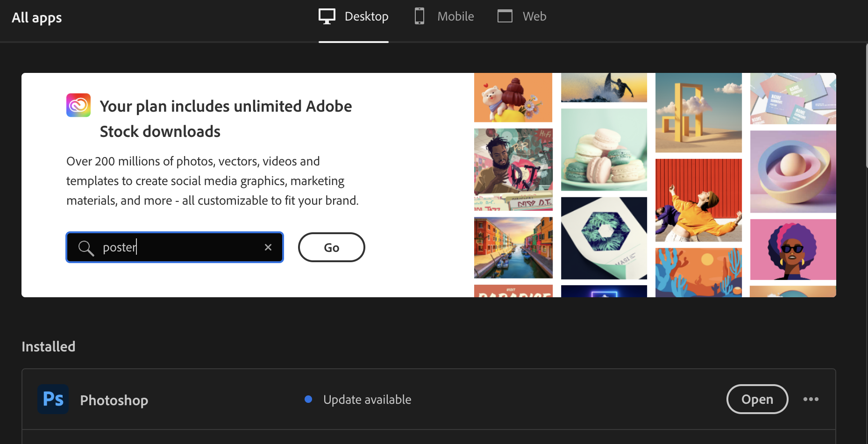
Task: Click the Photoshop Ps app icon
Action: 53,399
